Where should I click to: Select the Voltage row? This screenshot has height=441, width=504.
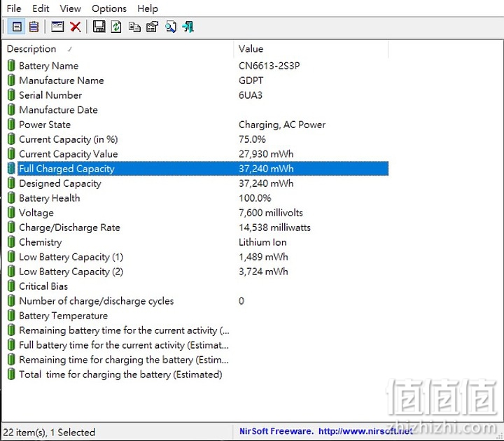click(x=198, y=213)
